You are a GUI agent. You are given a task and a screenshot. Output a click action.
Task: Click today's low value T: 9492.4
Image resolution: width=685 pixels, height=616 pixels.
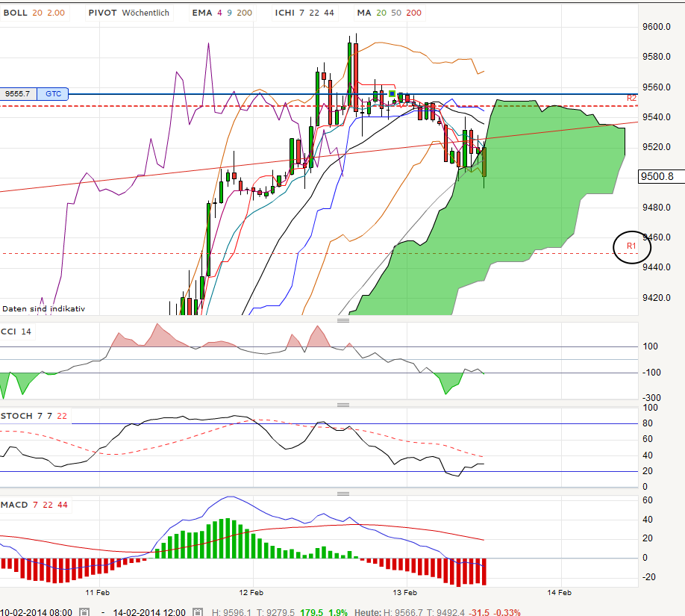click(x=446, y=612)
